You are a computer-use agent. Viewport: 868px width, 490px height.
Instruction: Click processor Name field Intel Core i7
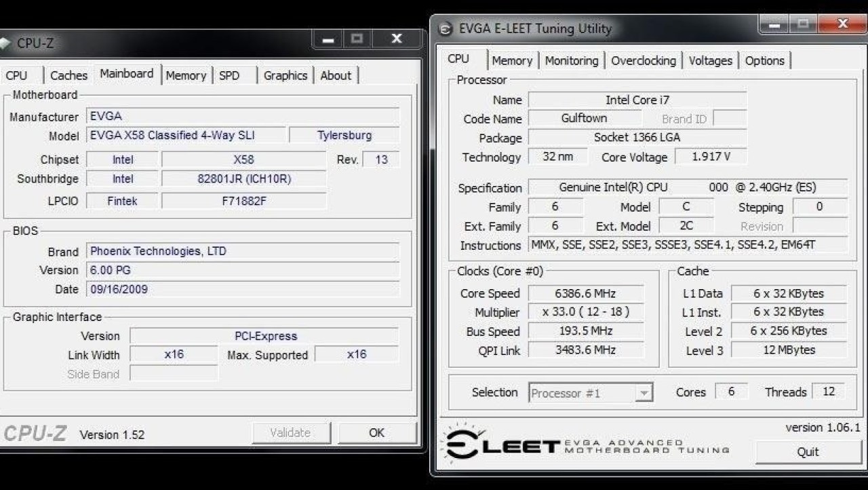coord(637,100)
